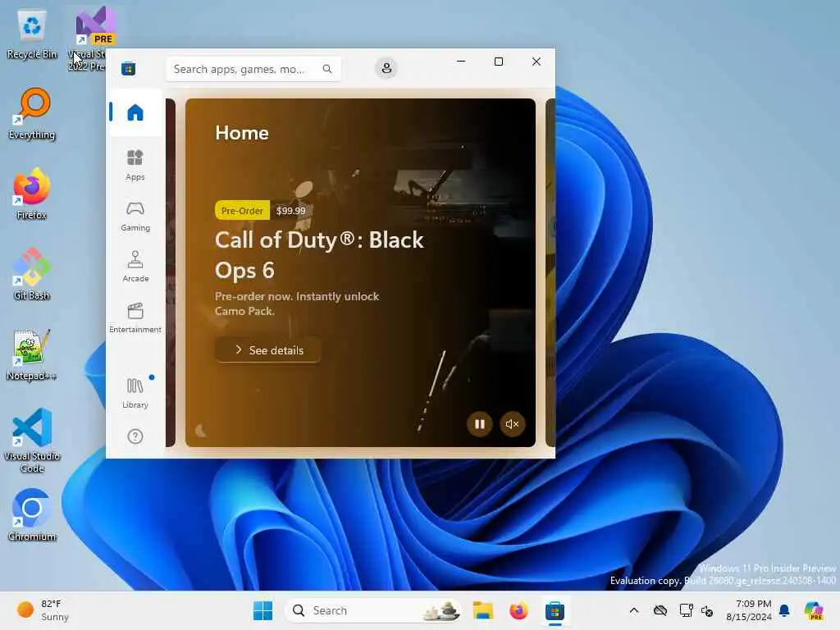Image resolution: width=840 pixels, height=630 pixels.
Task: Pause the Call of Duty trailer video
Action: (479, 424)
